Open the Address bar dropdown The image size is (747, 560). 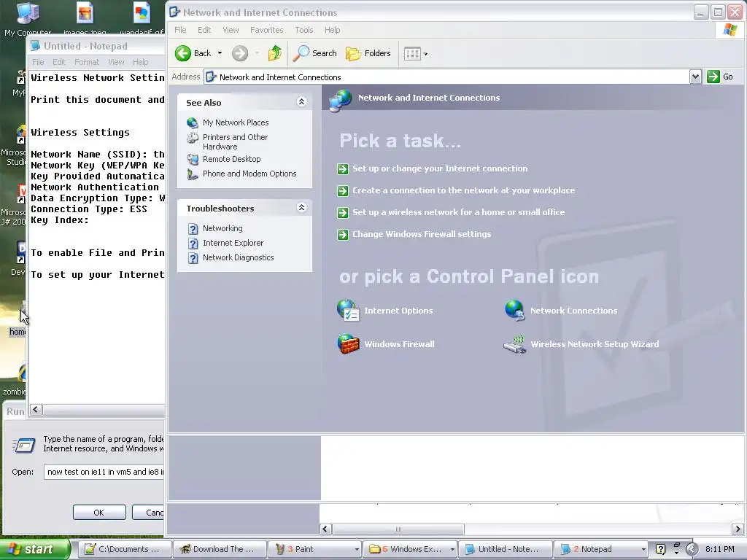(695, 77)
